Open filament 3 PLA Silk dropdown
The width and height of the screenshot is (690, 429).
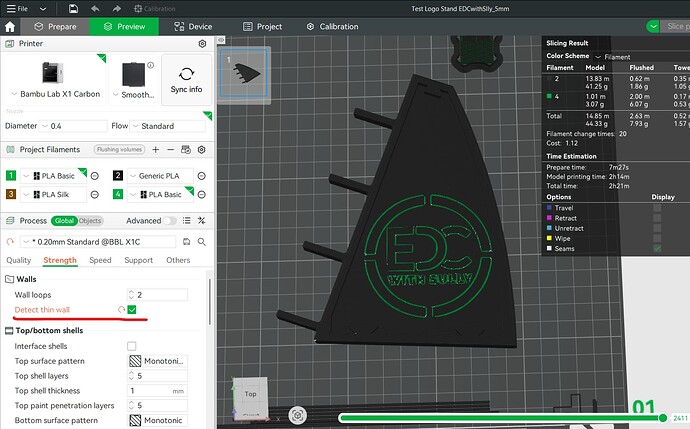[53, 194]
